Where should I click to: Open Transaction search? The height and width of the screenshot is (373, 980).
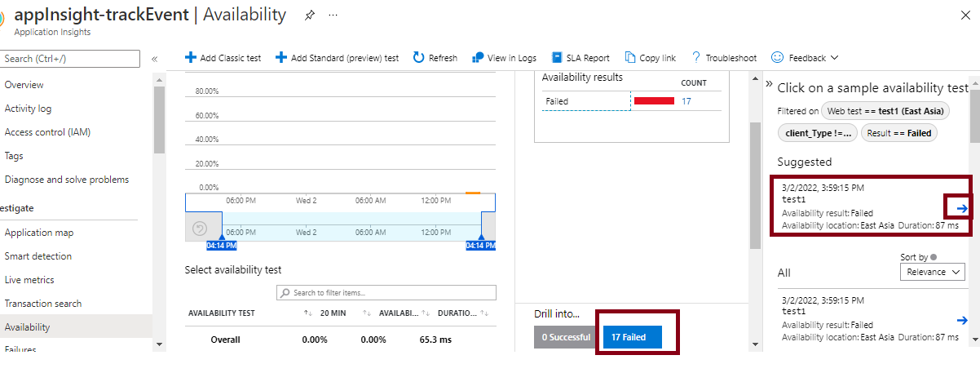click(x=43, y=304)
